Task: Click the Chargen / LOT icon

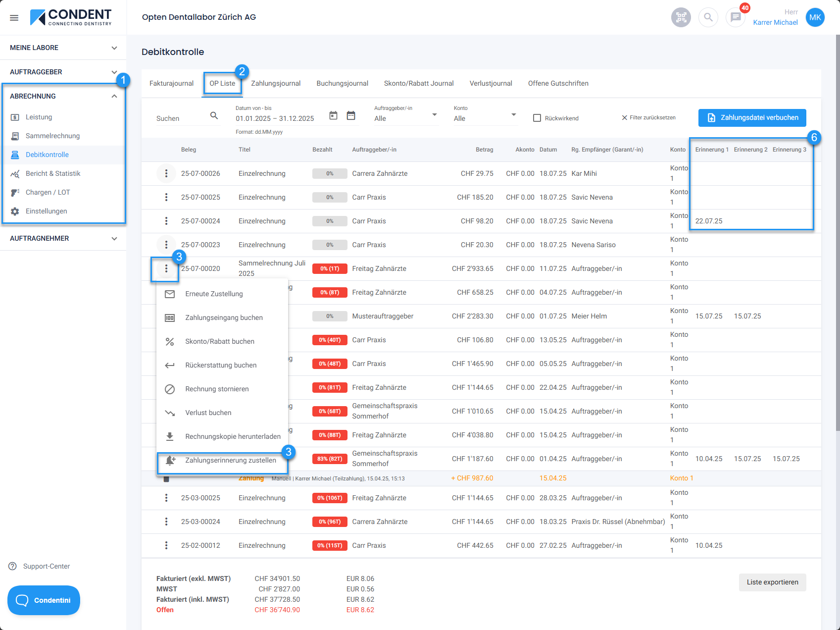Action: click(x=15, y=193)
